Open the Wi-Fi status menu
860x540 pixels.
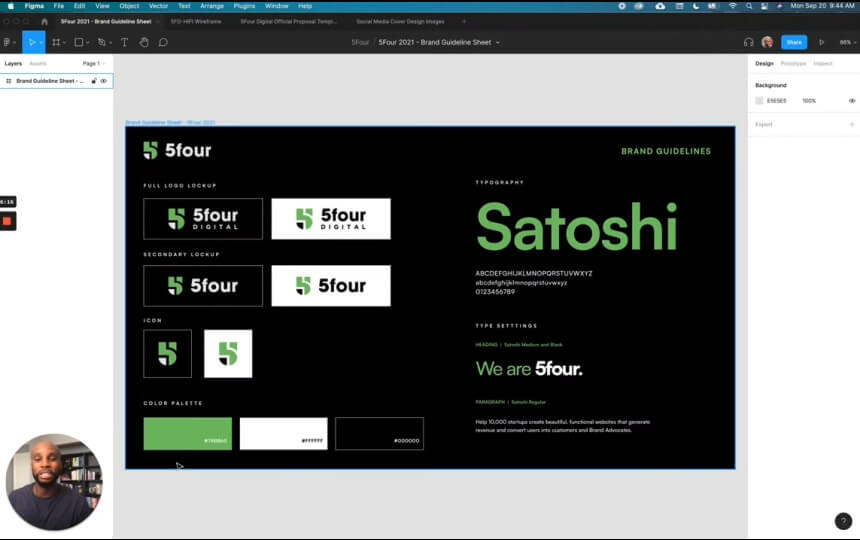click(732, 6)
